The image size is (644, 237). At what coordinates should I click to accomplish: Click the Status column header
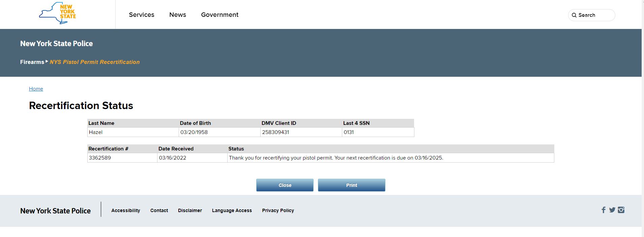(236, 149)
